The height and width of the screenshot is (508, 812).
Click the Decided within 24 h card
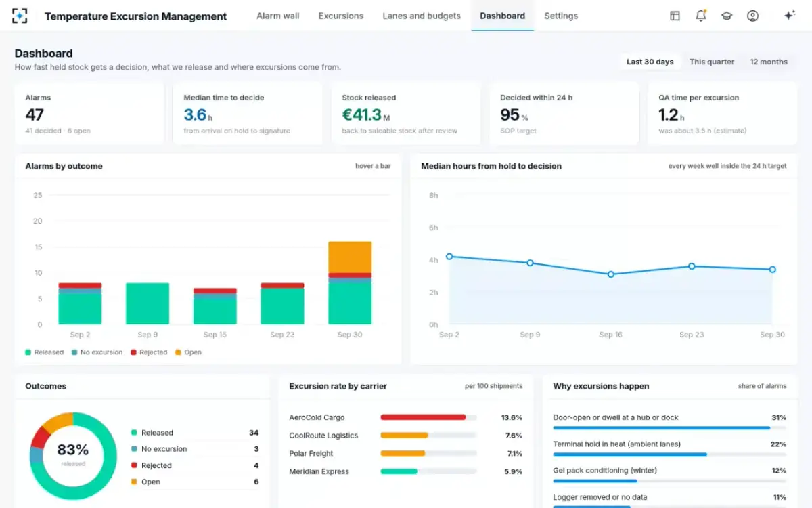pyautogui.click(x=564, y=114)
